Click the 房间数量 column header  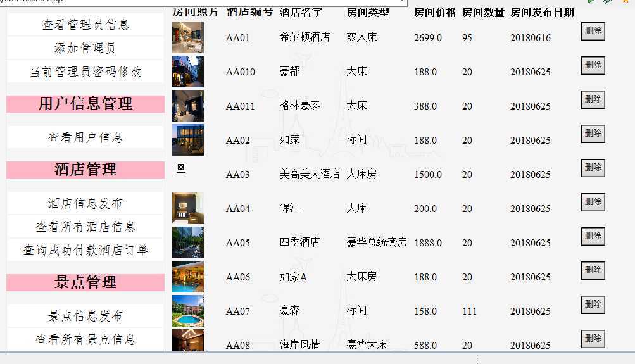pos(483,13)
